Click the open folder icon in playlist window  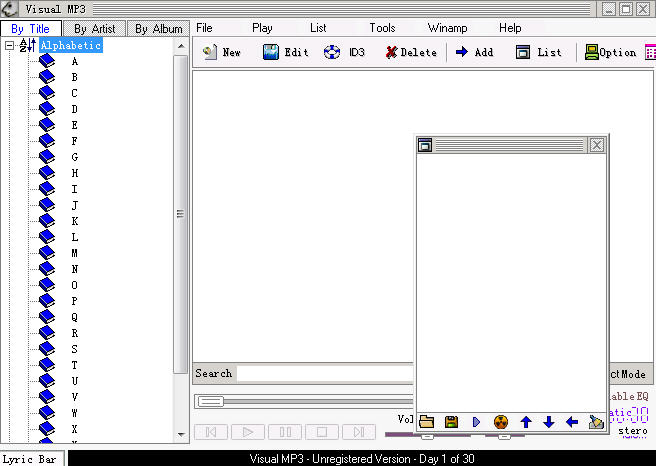(x=427, y=422)
